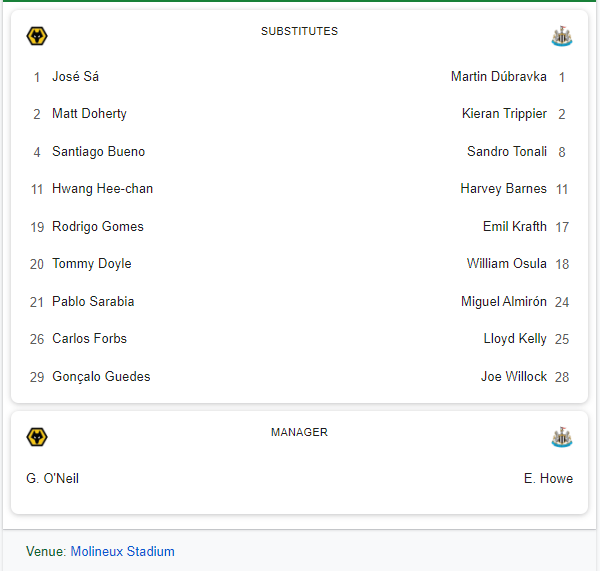Click Gonçalo Guedes in the list
The height and width of the screenshot is (571, 600).
[x=101, y=377]
